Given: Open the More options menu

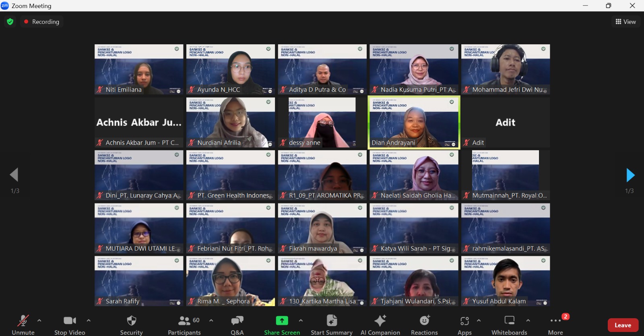Looking at the screenshot, I should coord(555,325).
